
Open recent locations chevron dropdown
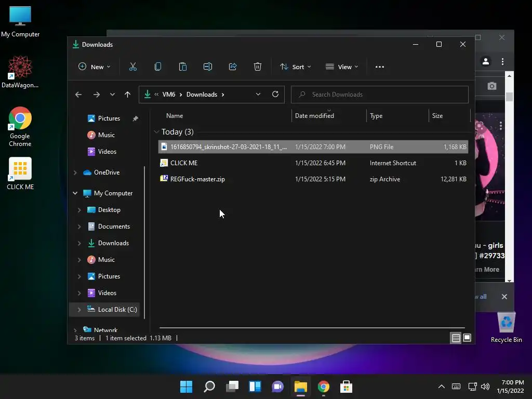(x=112, y=95)
